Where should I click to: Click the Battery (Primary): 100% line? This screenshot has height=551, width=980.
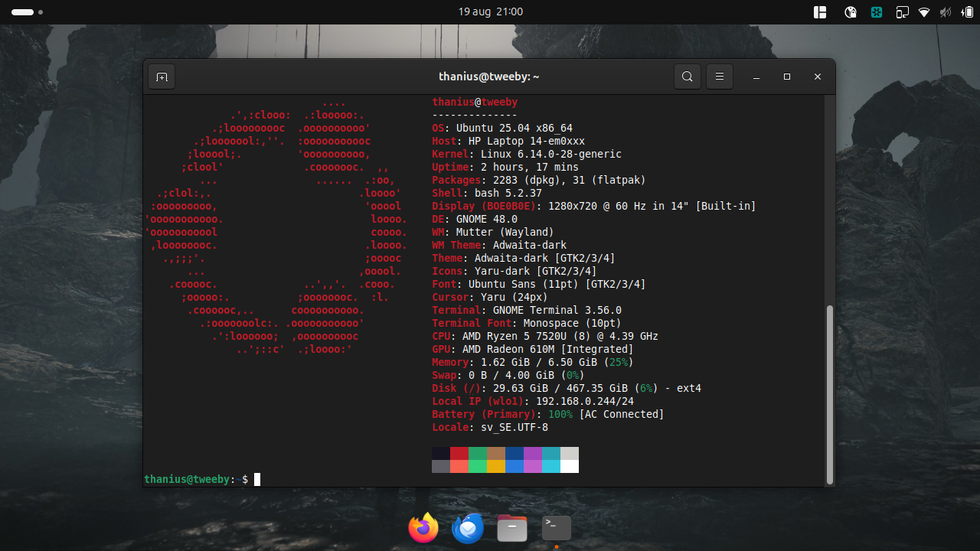548,414
